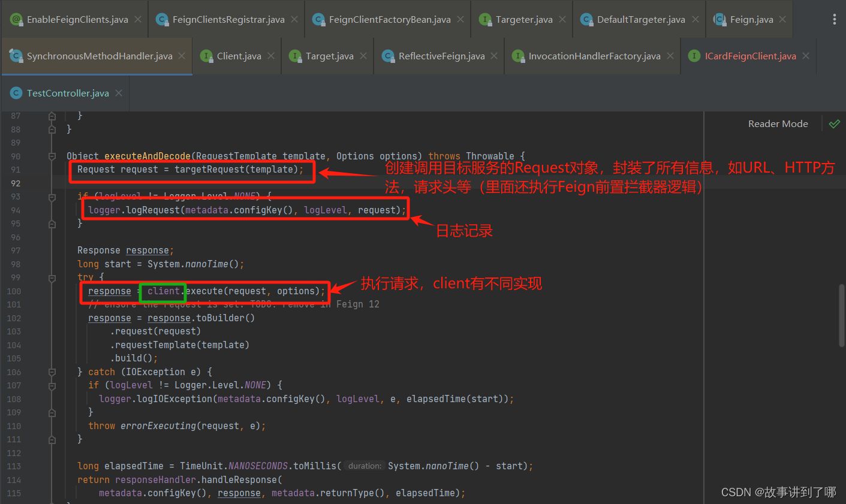This screenshot has height=504, width=846.
Task: Click the fold end marker at line 109
Action: (x=52, y=412)
